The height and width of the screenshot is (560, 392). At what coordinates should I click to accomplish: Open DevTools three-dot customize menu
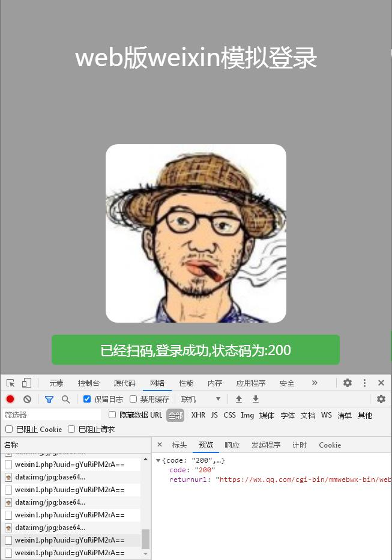pos(364,383)
